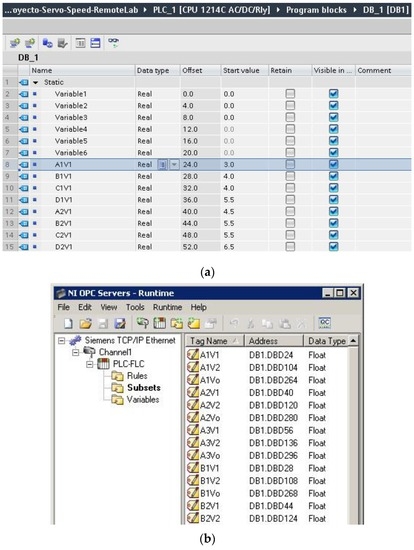The image size is (414, 550).
Task: Enable Retain checkbox for Variable1
Action: coord(290,94)
